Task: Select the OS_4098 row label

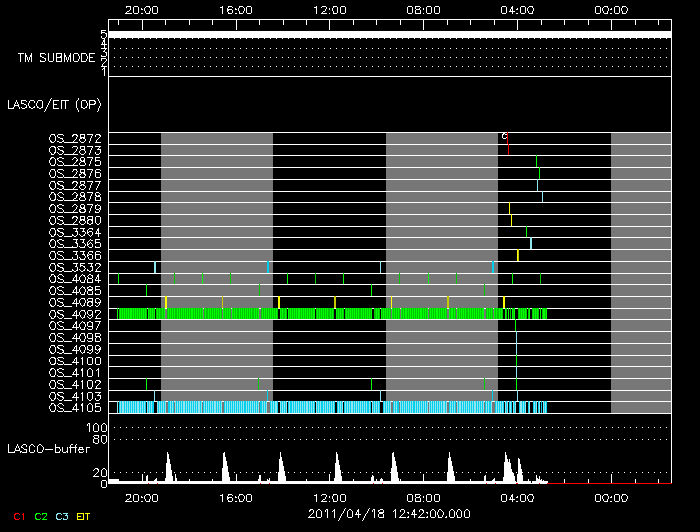Action: point(75,337)
